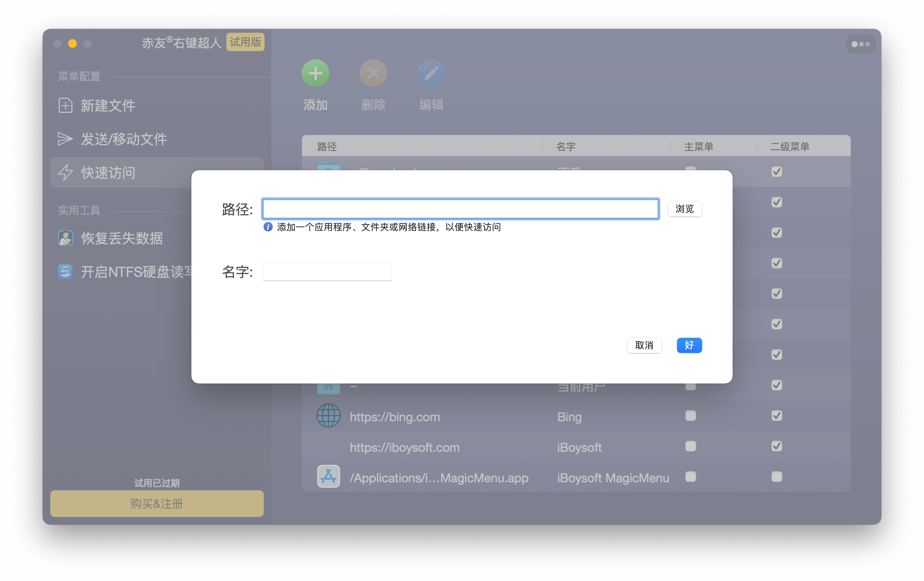This screenshot has height=581, width=924.
Task: Toggle main menu checkbox for iBoysoft MagicMenu
Action: 690,477
